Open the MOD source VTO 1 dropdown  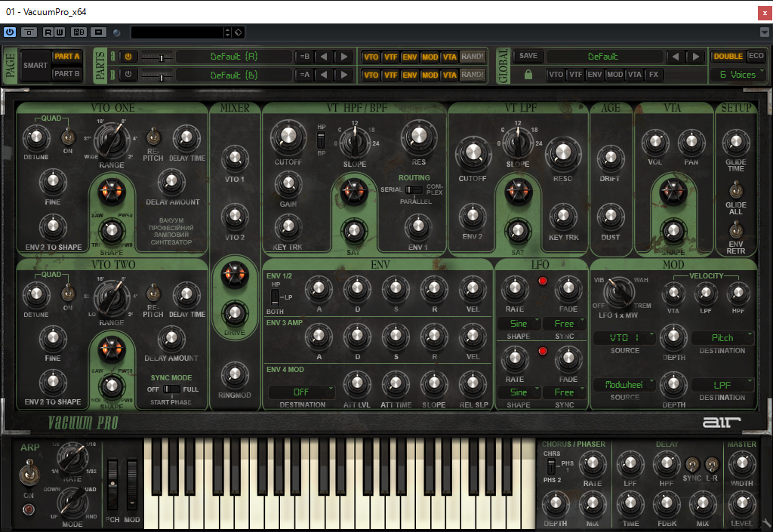pos(624,338)
